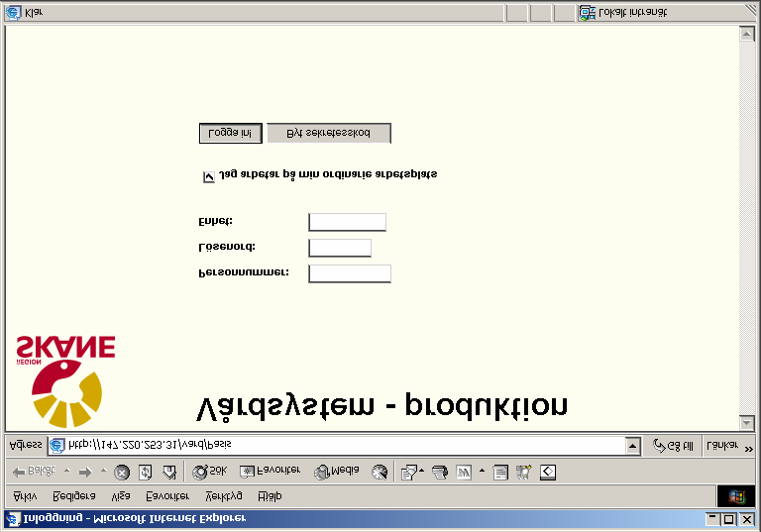Open the Forward button history dropdown arrow
Screen dimensions: 761x532
pos(103,471)
